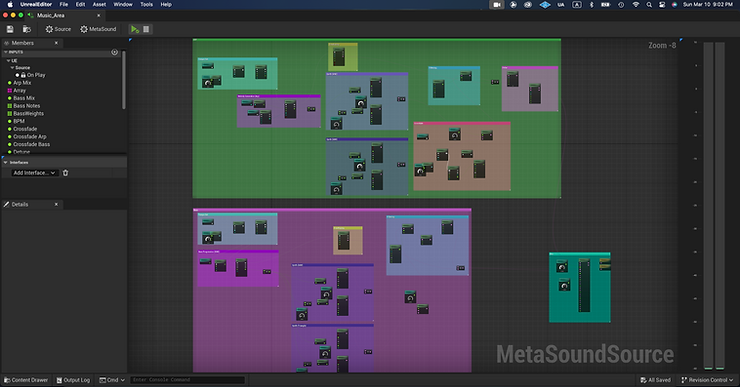Image resolution: width=740 pixels, height=387 pixels.
Task: Open MetaSound settings gear in toolbar
Action: 98,29
